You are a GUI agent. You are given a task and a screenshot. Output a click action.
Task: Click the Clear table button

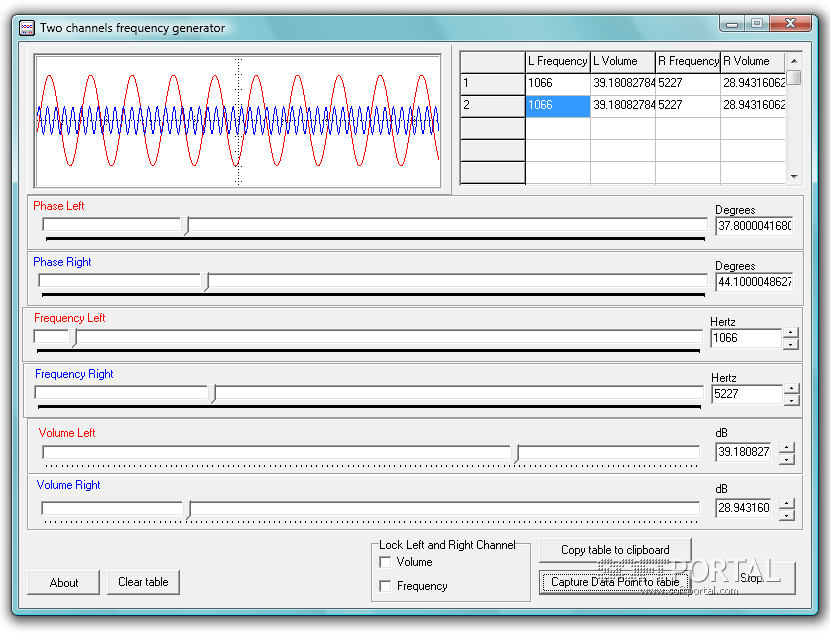pos(143,582)
